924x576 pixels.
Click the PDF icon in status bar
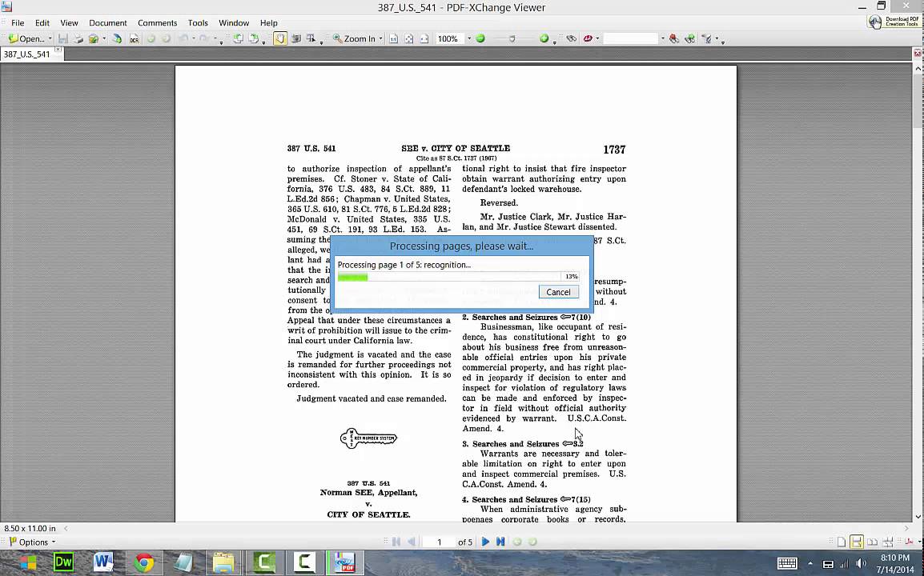pyautogui.click(x=910, y=542)
